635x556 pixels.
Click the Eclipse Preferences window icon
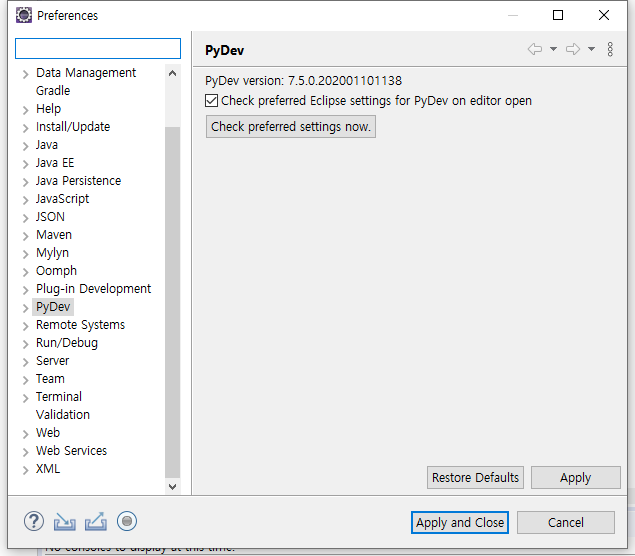tap(23, 15)
